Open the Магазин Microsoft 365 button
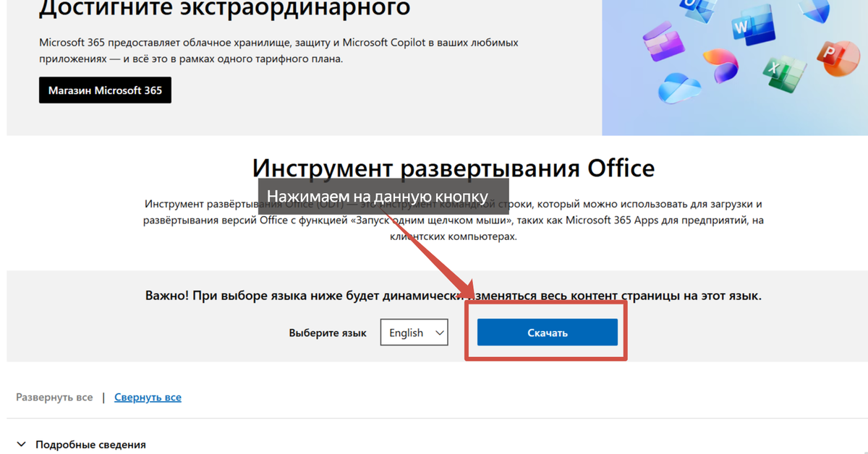Screen dimensions: 868x454 (105, 90)
